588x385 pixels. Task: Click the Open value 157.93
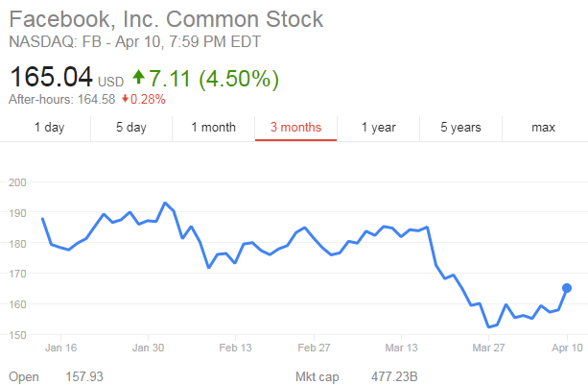coord(84,376)
